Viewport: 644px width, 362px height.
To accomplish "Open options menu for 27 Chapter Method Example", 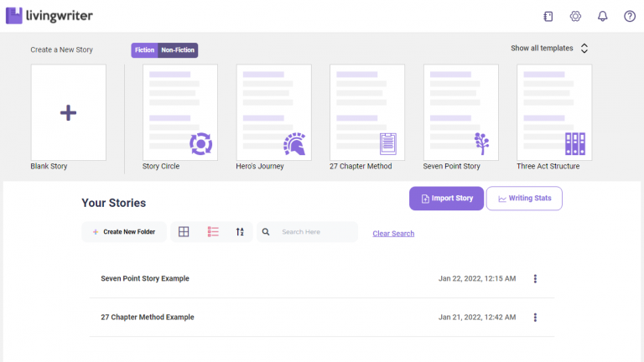I will click(535, 318).
